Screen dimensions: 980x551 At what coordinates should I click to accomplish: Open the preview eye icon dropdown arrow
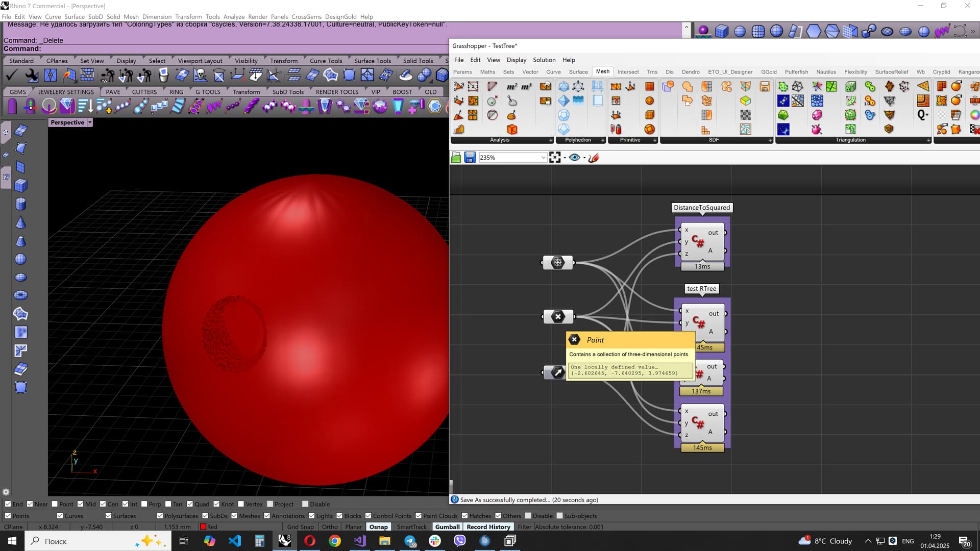pyautogui.click(x=584, y=158)
